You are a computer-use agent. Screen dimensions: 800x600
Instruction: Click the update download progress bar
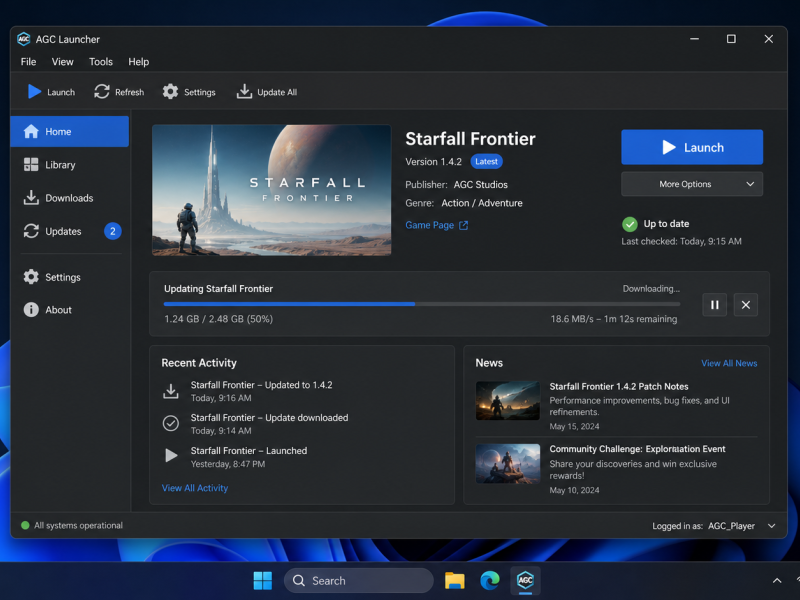point(422,304)
